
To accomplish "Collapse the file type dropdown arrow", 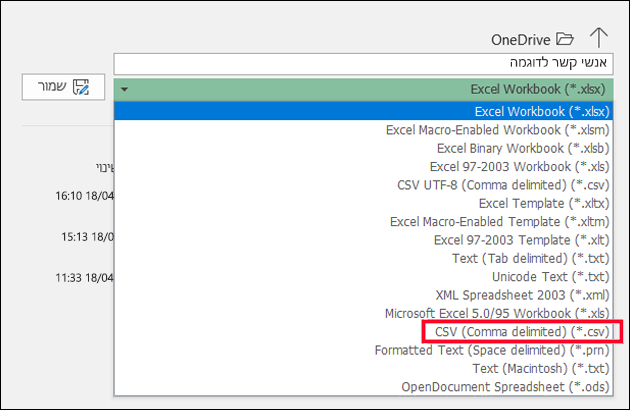I will point(125,89).
